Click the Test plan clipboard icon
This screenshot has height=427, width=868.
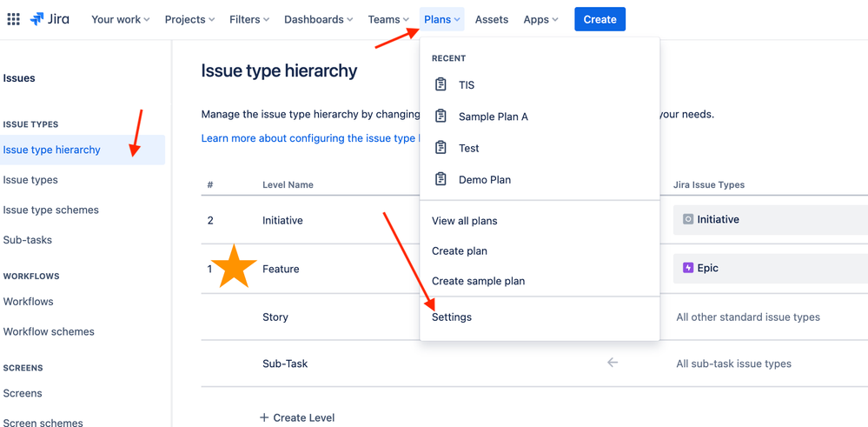tap(441, 148)
